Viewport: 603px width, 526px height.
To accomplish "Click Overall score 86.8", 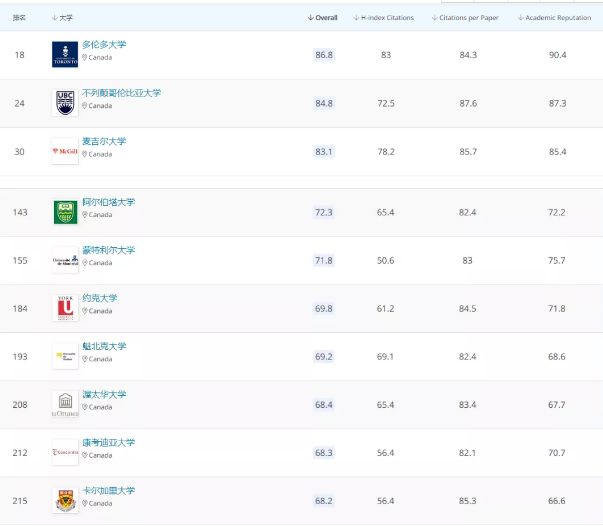I will [324, 55].
